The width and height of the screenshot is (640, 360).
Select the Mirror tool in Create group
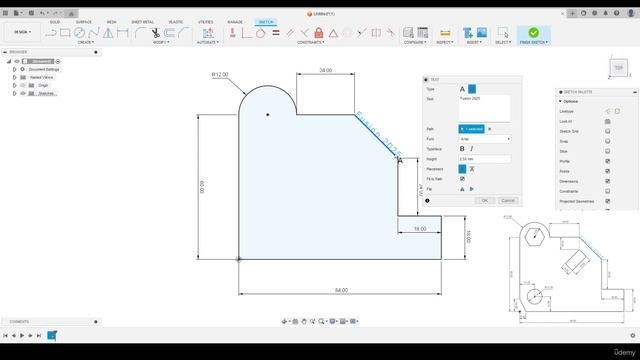108,33
